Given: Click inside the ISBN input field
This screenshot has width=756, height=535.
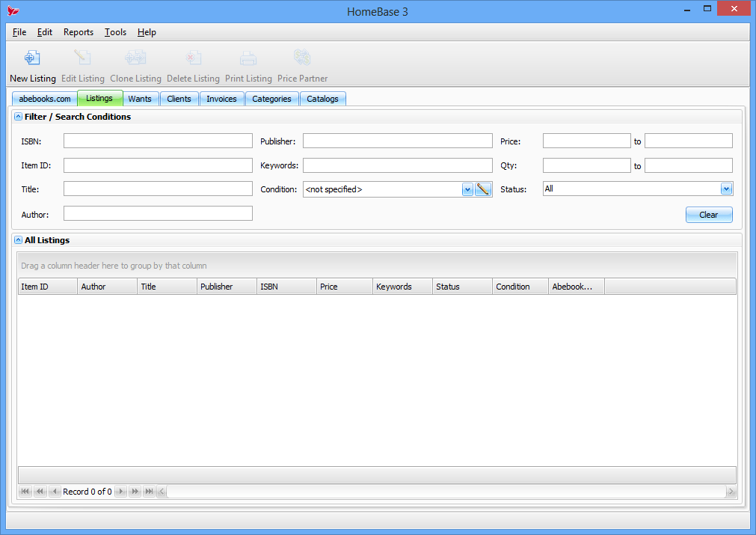Looking at the screenshot, I should tap(157, 140).
